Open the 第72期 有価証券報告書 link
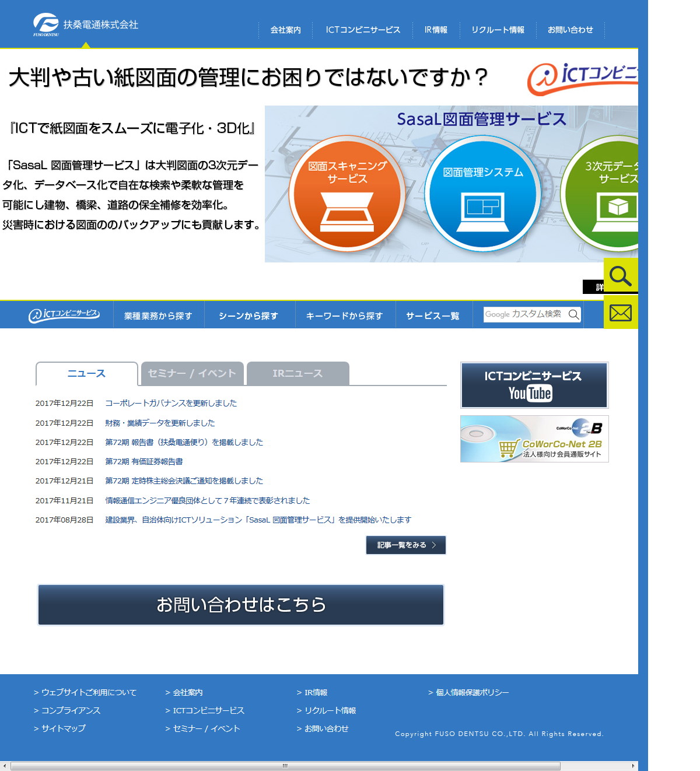 pyautogui.click(x=143, y=461)
